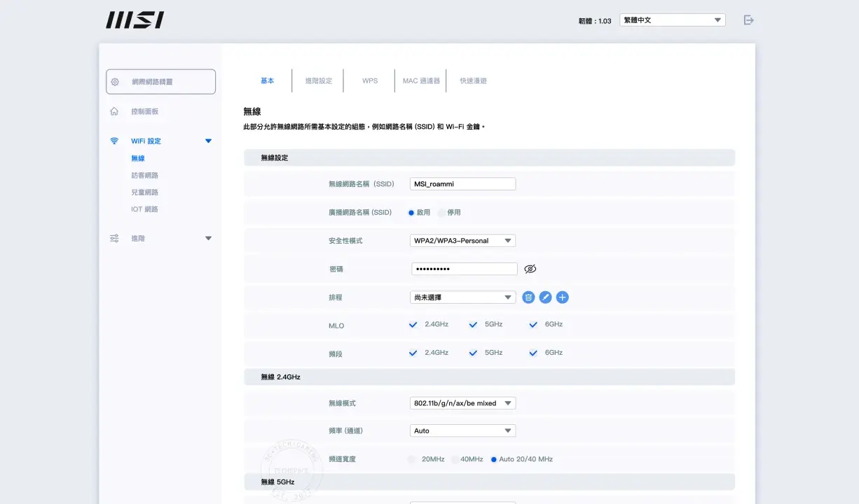Screen dimensions: 859x504
Task: Click the pencil icon to edit schedule
Action: pos(545,297)
